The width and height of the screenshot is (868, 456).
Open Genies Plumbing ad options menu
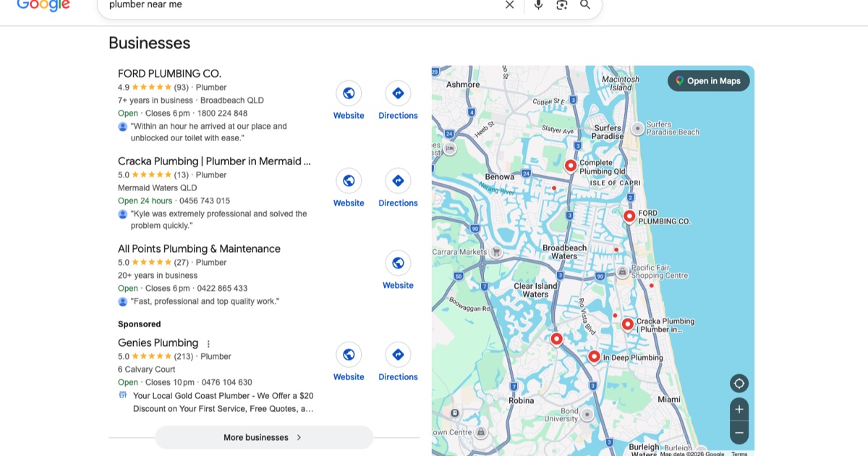point(209,344)
